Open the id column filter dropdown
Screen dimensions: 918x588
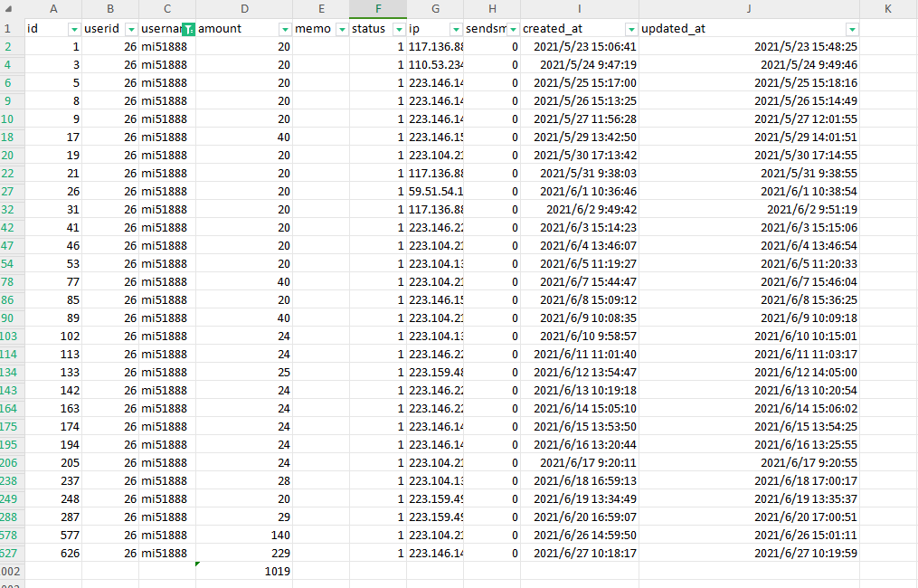point(74,29)
